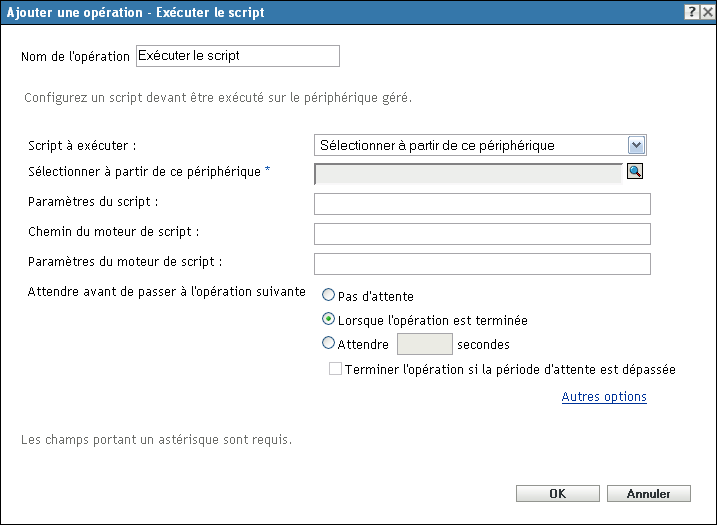The height and width of the screenshot is (525, 717).
Task: Confirm with the OK button
Action: coord(558,493)
